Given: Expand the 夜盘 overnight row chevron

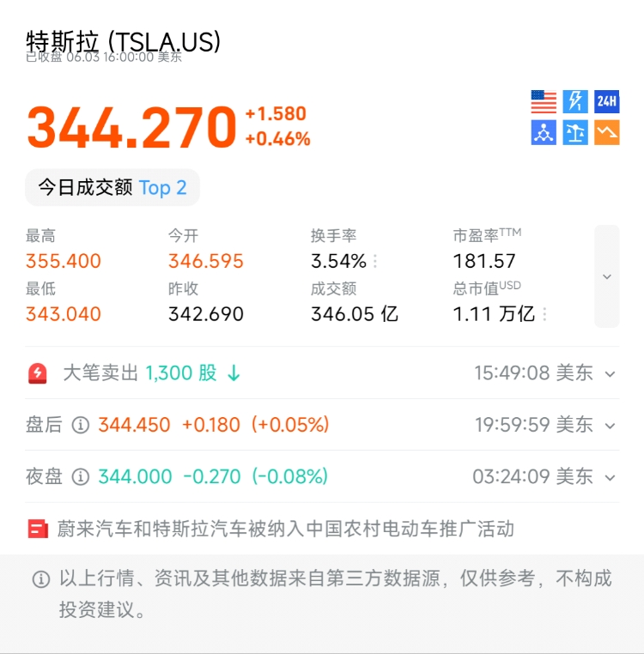Looking at the screenshot, I should (611, 477).
